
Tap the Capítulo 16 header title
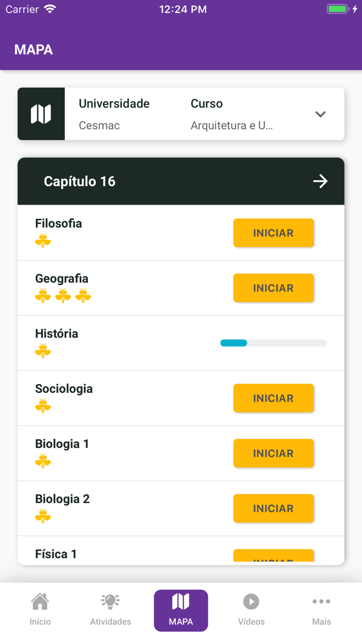(x=80, y=181)
